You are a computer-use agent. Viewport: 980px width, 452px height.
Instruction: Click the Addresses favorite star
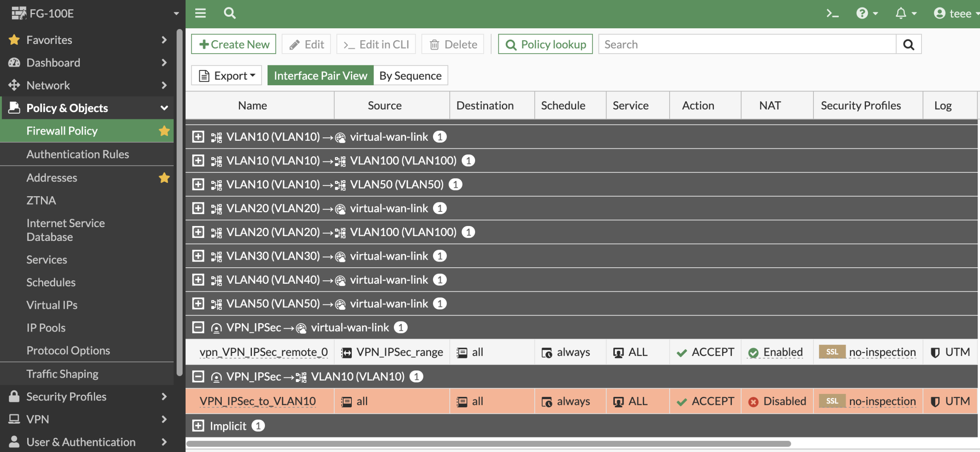164,178
